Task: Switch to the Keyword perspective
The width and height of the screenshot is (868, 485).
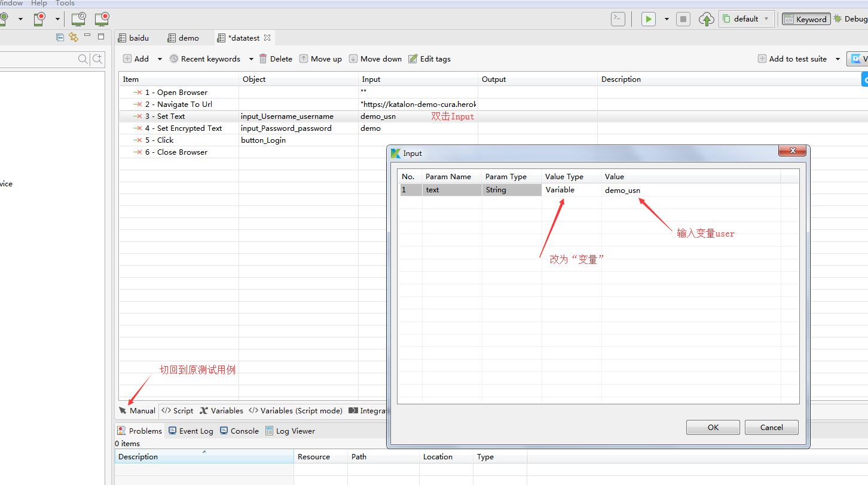Action: coord(806,19)
